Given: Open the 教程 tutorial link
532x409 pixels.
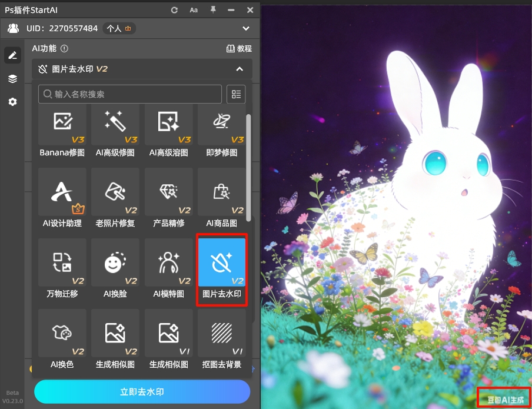Looking at the screenshot, I should [x=239, y=48].
